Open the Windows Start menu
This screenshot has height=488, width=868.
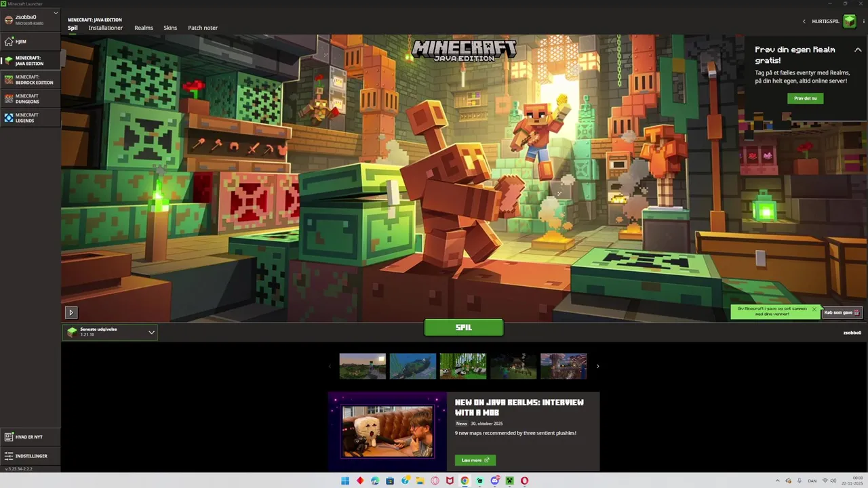pyautogui.click(x=345, y=481)
